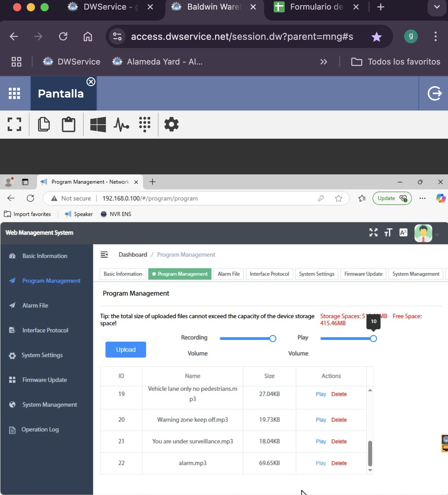Screen dimensions: 448x495
Task: Open Edge tab actions icon
Action: coord(25,182)
